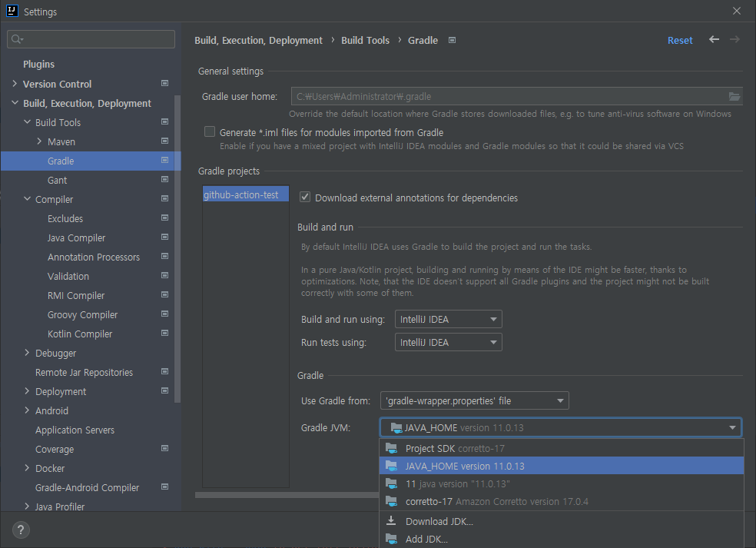Disable Download external annotations for dependencies
This screenshot has height=548, width=756.
point(305,197)
